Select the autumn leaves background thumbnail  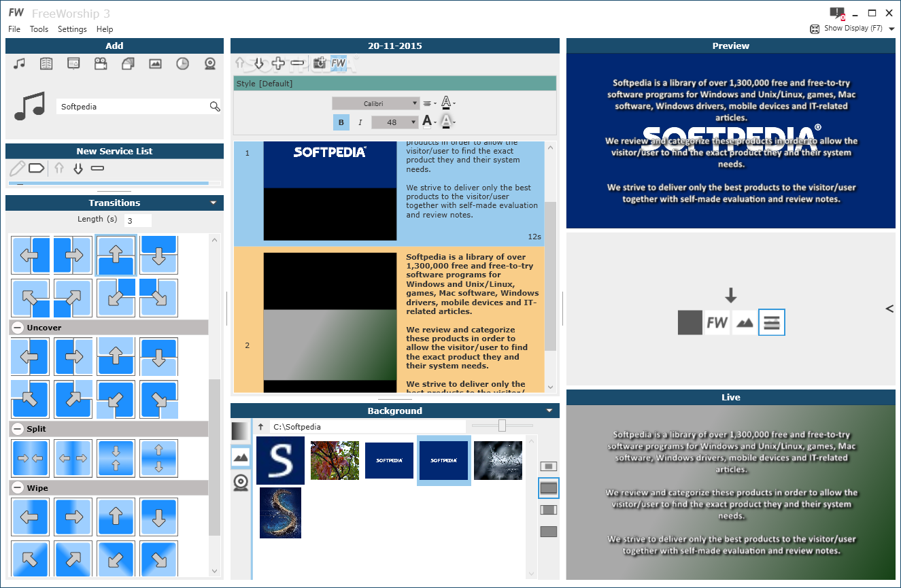[335, 460]
